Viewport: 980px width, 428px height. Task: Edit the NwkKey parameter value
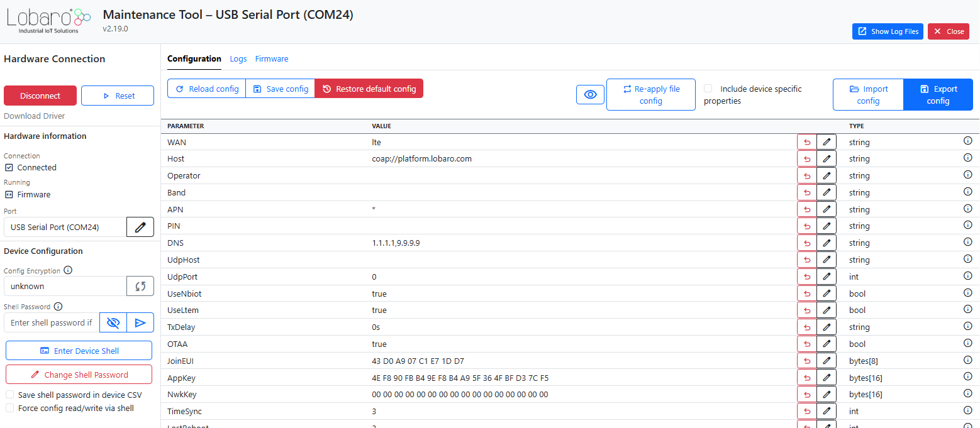point(827,395)
